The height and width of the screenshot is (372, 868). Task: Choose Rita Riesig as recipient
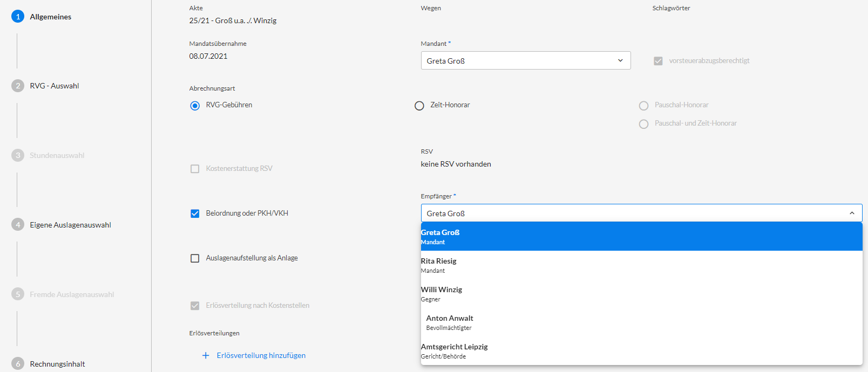pos(641,265)
